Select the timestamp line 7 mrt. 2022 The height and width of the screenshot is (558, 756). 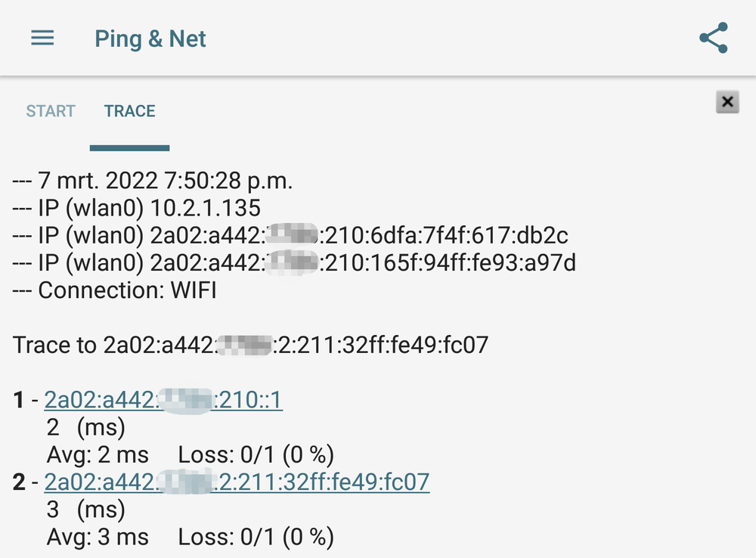coord(153,181)
